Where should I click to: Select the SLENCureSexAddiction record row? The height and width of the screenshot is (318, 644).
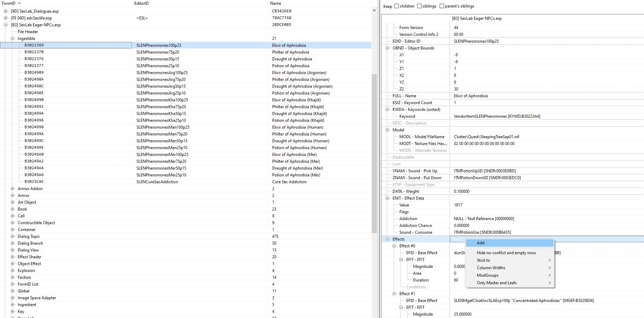[157, 182]
